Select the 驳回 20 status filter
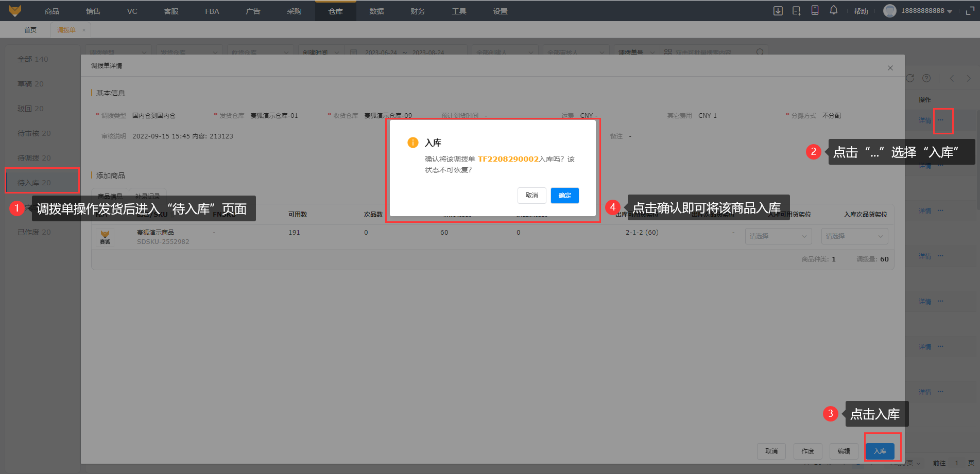980x474 pixels. pyautogui.click(x=31, y=109)
